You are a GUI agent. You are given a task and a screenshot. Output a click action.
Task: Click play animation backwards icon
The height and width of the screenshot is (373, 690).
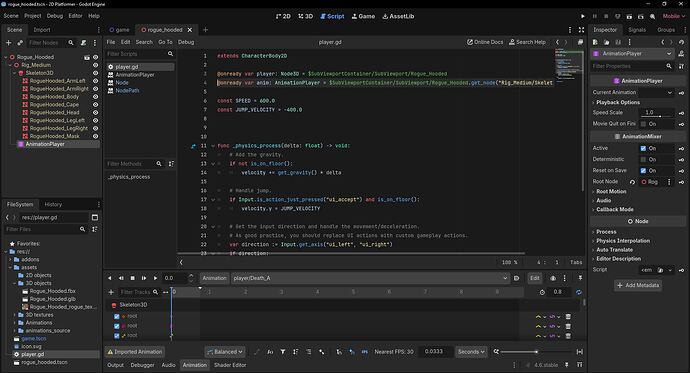coord(110,278)
